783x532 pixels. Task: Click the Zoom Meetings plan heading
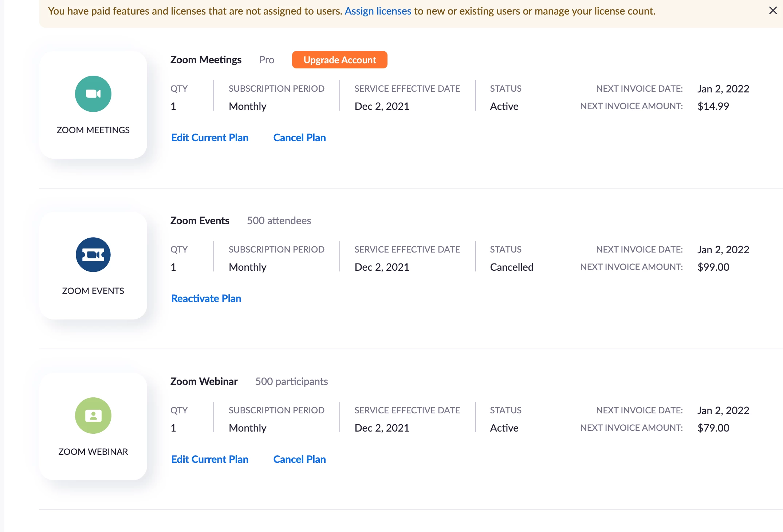coord(206,60)
